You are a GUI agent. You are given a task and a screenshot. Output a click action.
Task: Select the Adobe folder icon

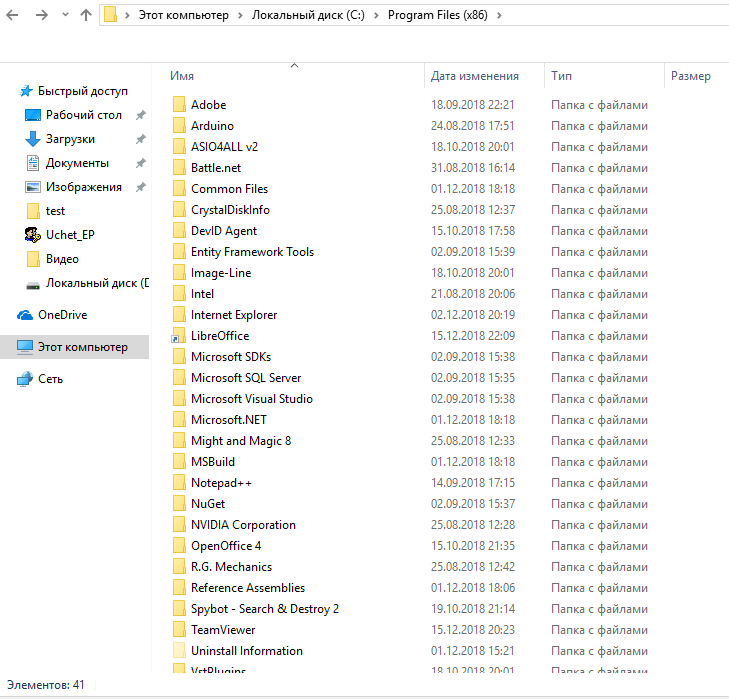(x=179, y=105)
